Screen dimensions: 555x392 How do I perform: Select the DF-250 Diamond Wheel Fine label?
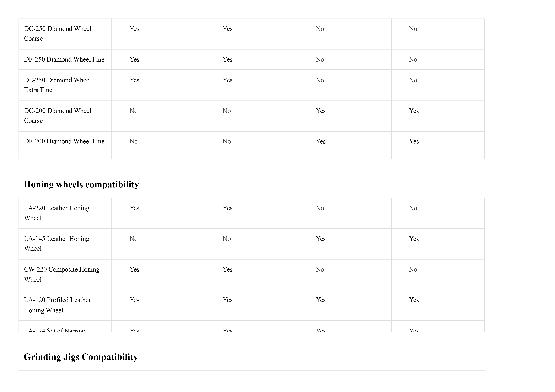pyautogui.click(x=64, y=59)
